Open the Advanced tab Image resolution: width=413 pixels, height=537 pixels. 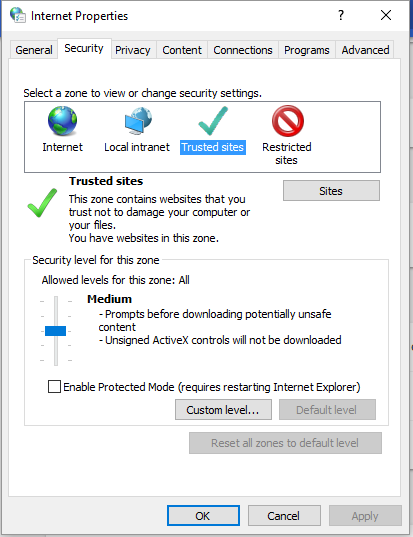point(365,50)
